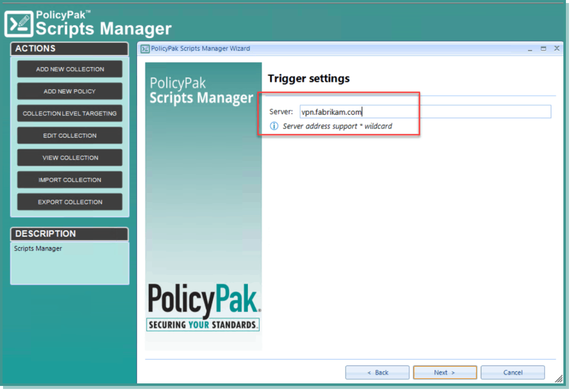Open Collection Level Targeting
The image size is (572, 392).
coord(69,113)
